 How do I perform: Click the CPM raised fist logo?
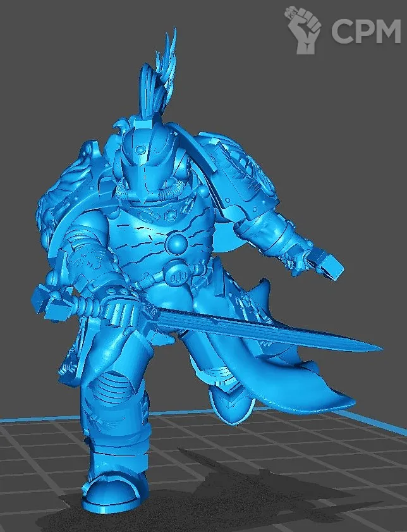(302, 30)
